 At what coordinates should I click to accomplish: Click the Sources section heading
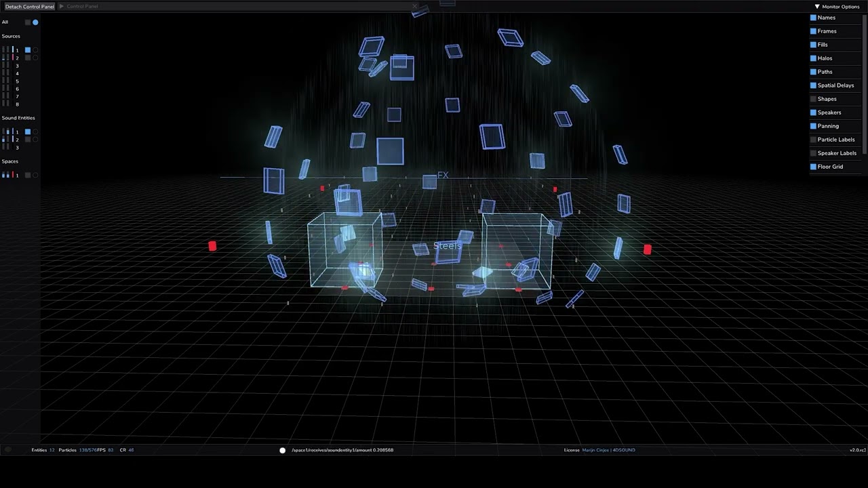tap(11, 36)
